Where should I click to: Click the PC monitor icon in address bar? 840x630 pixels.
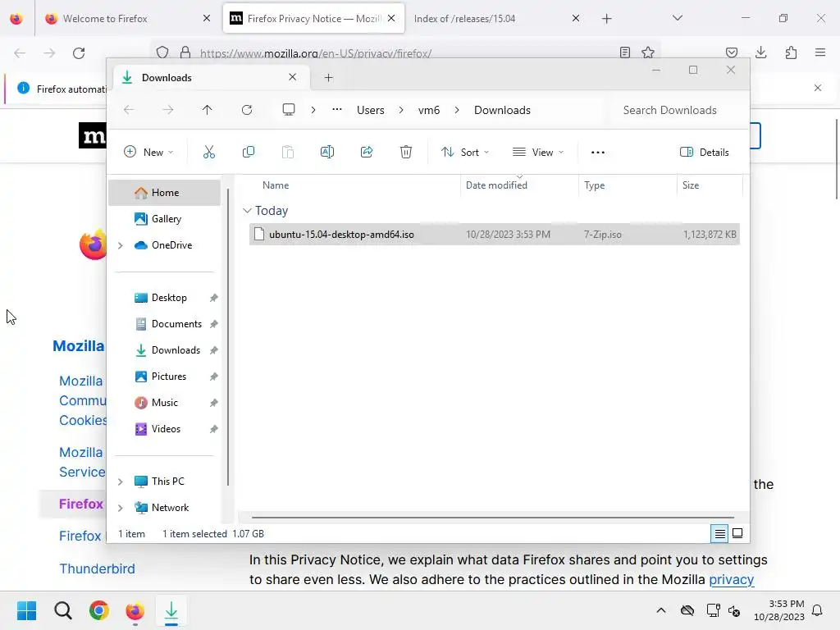click(x=289, y=110)
